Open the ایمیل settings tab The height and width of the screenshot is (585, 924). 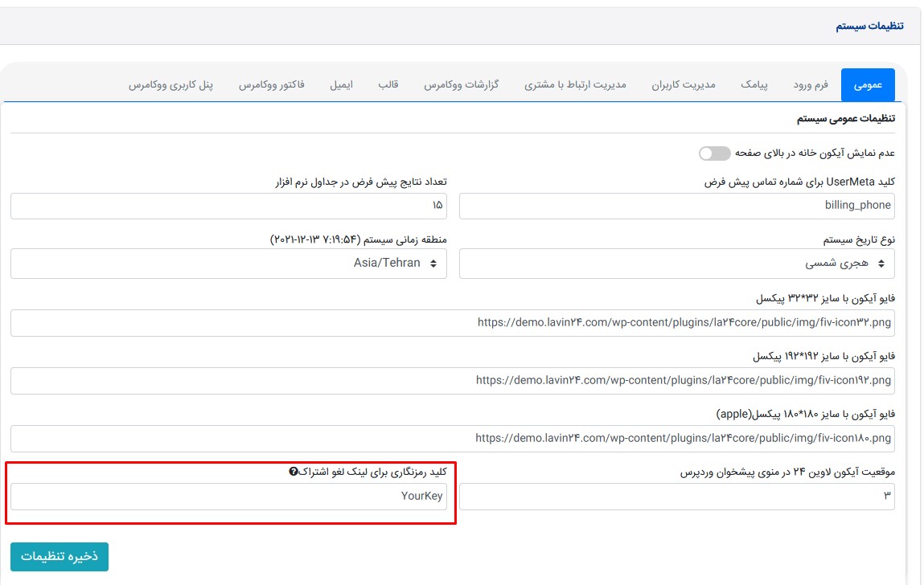341,84
